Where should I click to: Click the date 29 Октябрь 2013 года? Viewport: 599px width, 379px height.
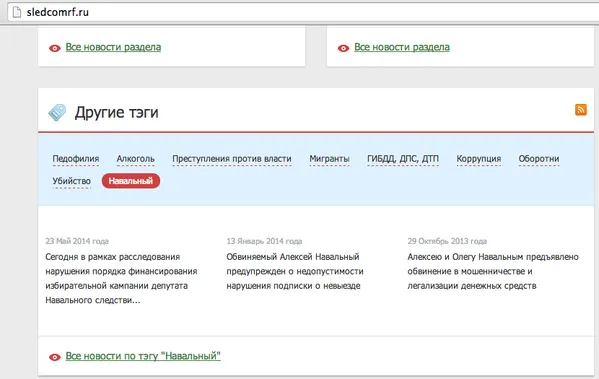(x=447, y=241)
